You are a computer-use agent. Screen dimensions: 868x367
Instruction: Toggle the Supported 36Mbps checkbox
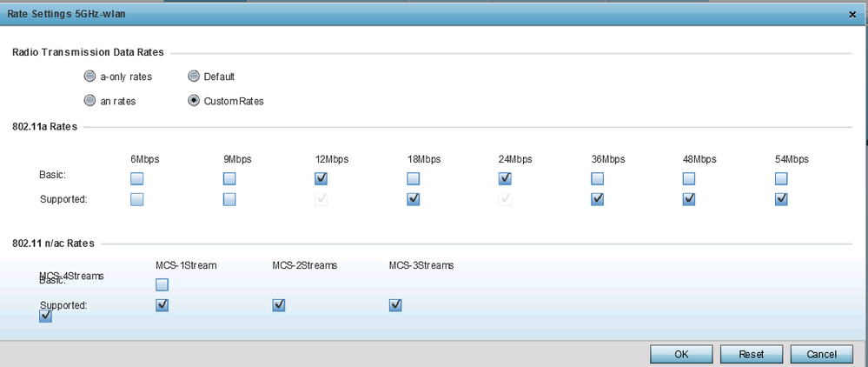click(x=597, y=199)
